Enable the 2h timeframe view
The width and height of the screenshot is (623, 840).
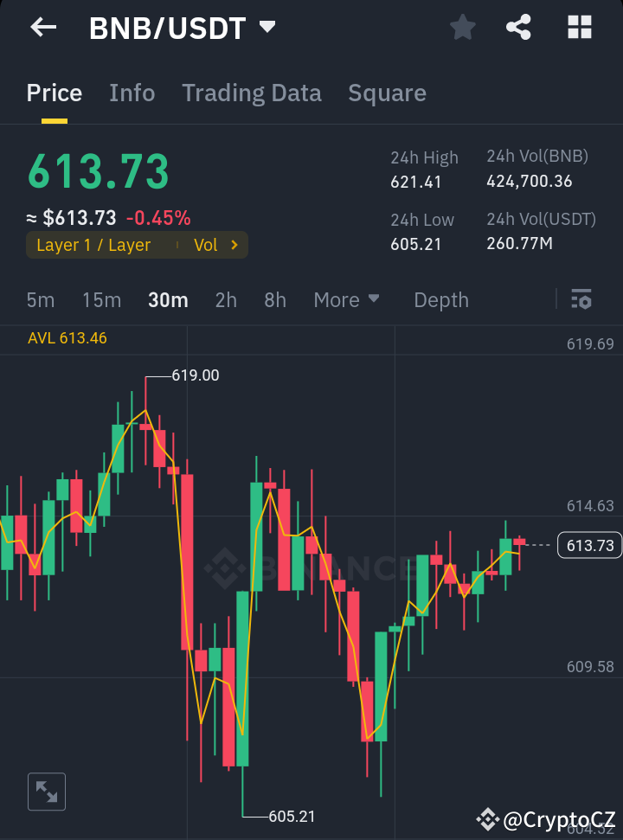(x=226, y=299)
